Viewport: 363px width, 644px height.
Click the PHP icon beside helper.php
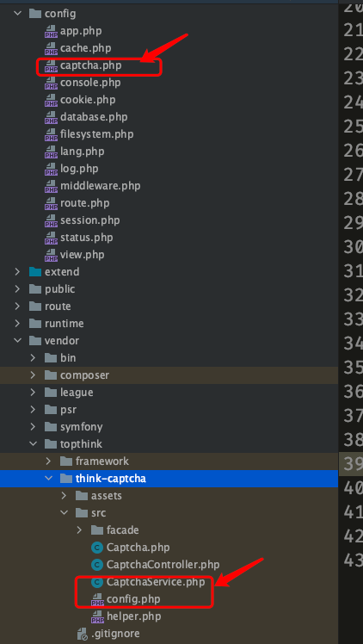pos(97,616)
